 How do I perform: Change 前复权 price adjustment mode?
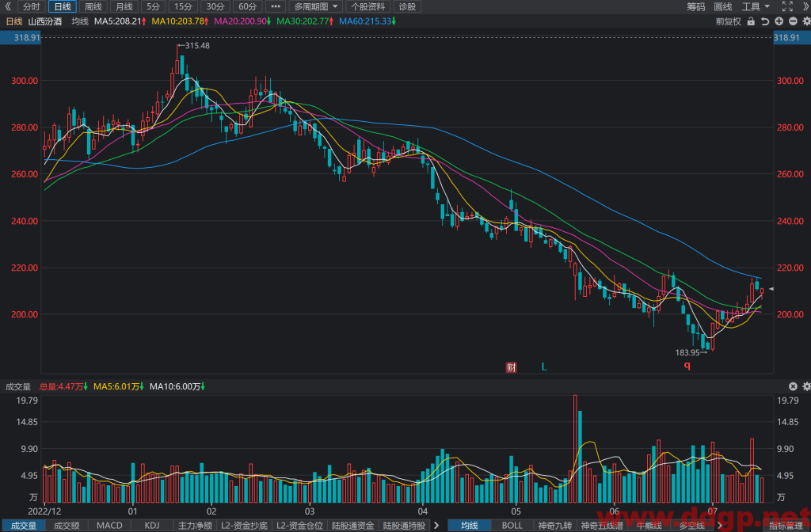[729, 21]
